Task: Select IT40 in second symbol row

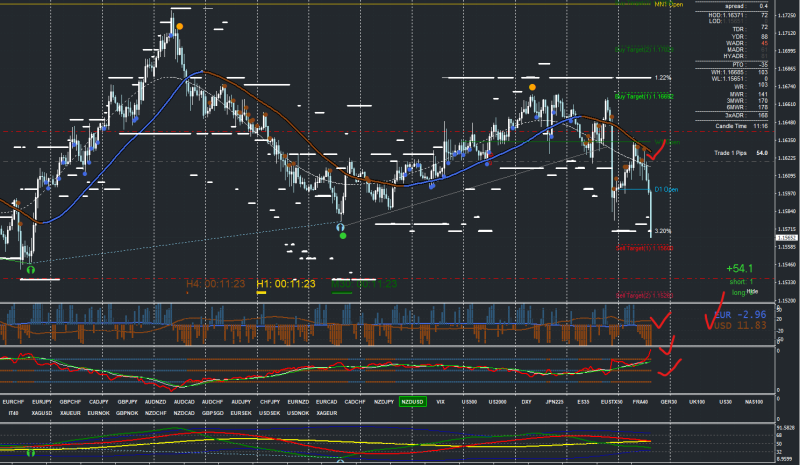Action: click(x=13, y=413)
